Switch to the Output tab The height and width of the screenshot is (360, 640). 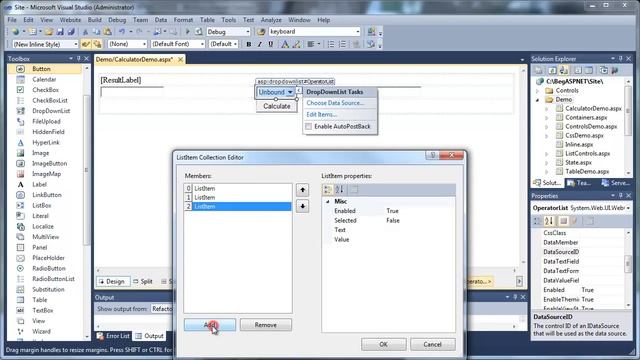point(150,336)
